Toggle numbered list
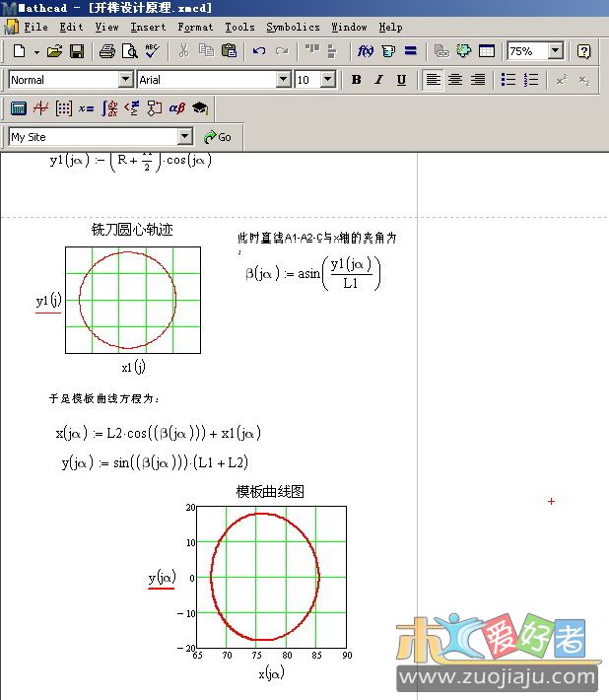This screenshot has height=700, width=609. (x=531, y=80)
